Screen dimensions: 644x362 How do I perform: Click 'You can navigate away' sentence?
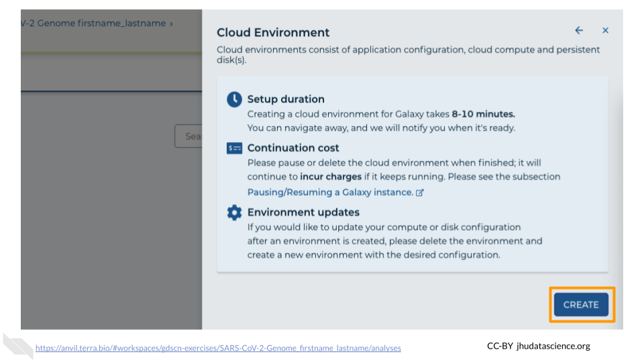pyautogui.click(x=381, y=128)
